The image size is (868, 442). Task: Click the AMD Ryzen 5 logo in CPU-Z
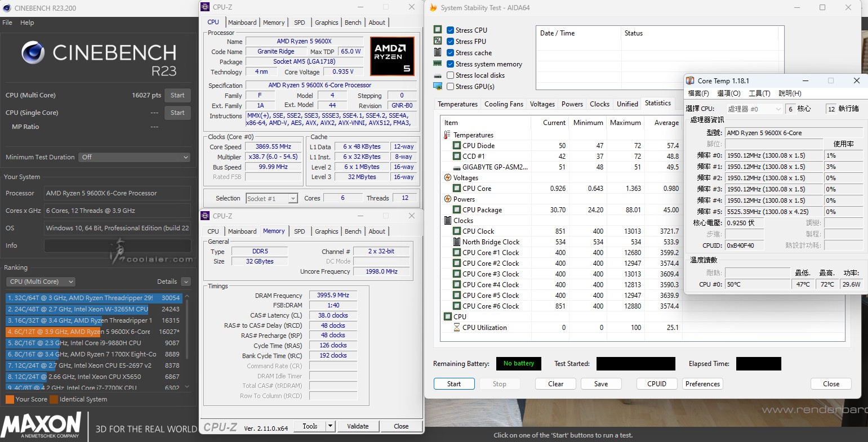point(393,56)
